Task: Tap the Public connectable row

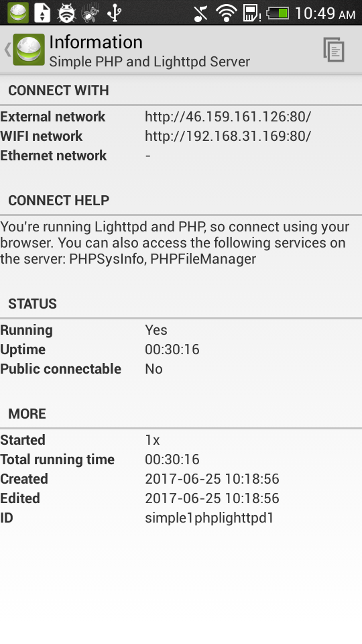Action: pos(181,369)
